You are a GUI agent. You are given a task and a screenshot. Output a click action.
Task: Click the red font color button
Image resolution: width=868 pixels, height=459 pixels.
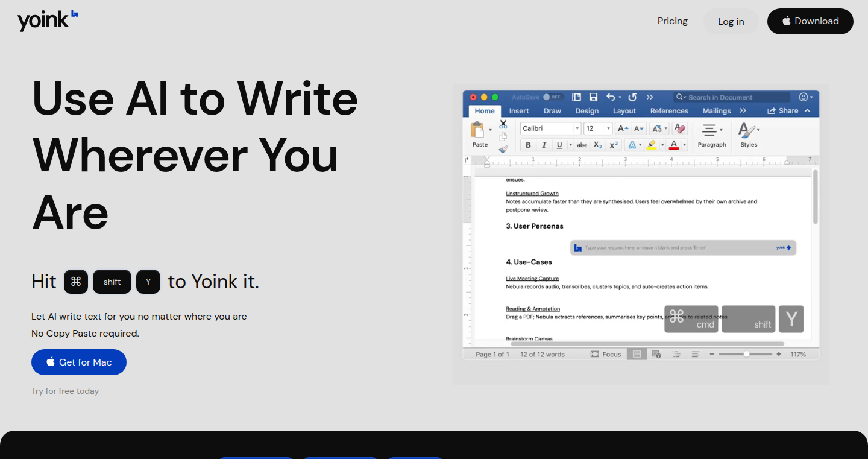tap(674, 145)
